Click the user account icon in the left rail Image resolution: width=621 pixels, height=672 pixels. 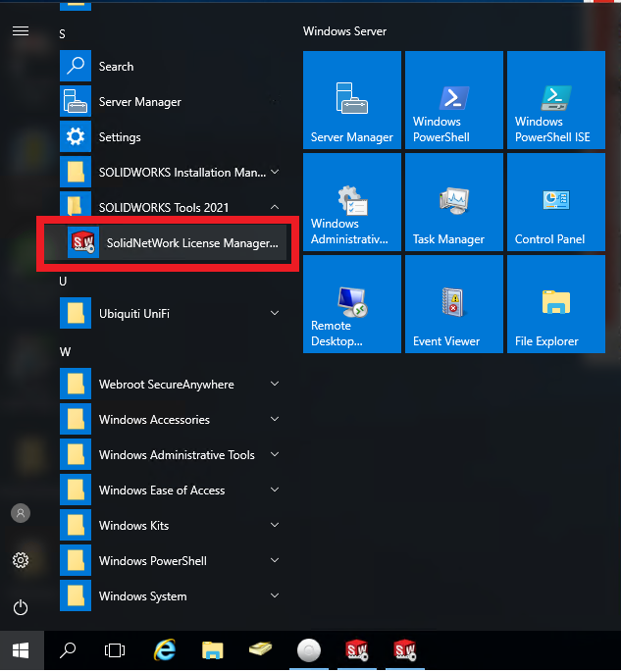(21, 513)
